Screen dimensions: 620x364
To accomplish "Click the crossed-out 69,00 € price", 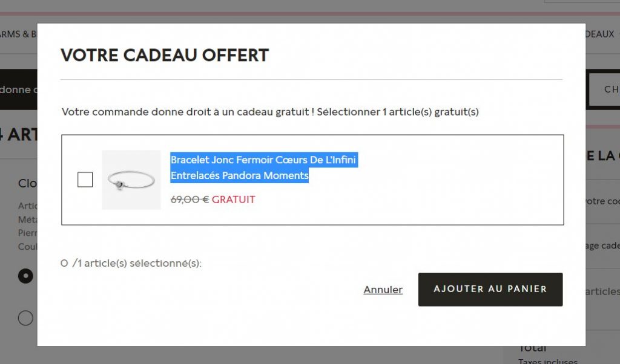I will (x=190, y=200).
